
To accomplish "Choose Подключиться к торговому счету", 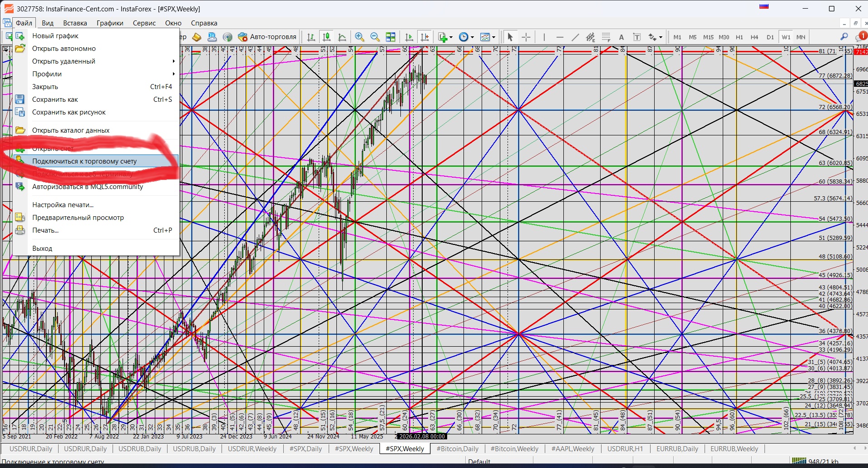I will (x=84, y=161).
